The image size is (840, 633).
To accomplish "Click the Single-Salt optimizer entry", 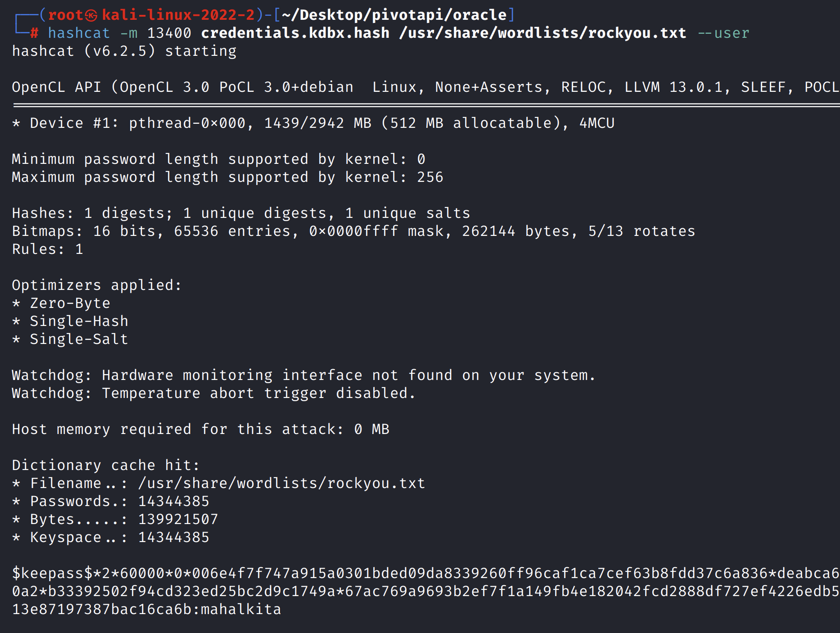I will tap(79, 339).
